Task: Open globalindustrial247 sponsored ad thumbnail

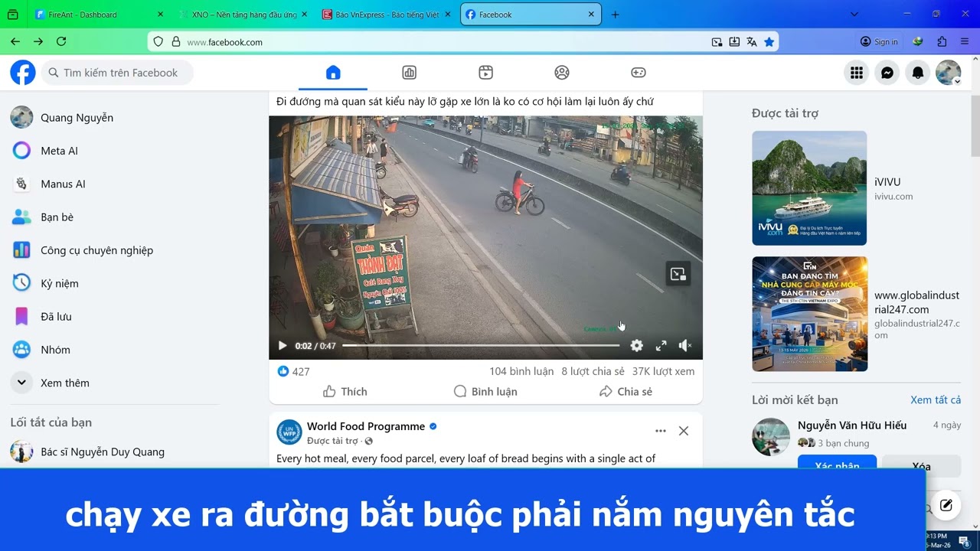Action: [x=809, y=314]
